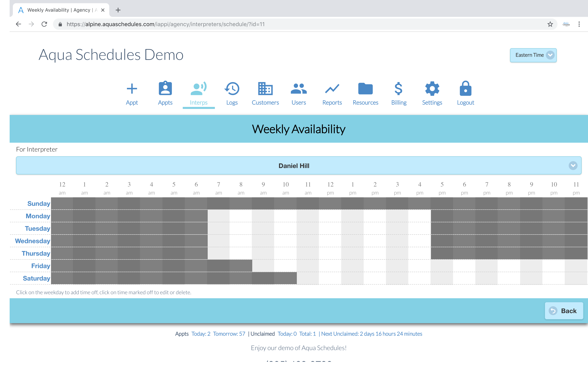Select the Interps speaking-person icon
588x373 pixels.
point(199,88)
